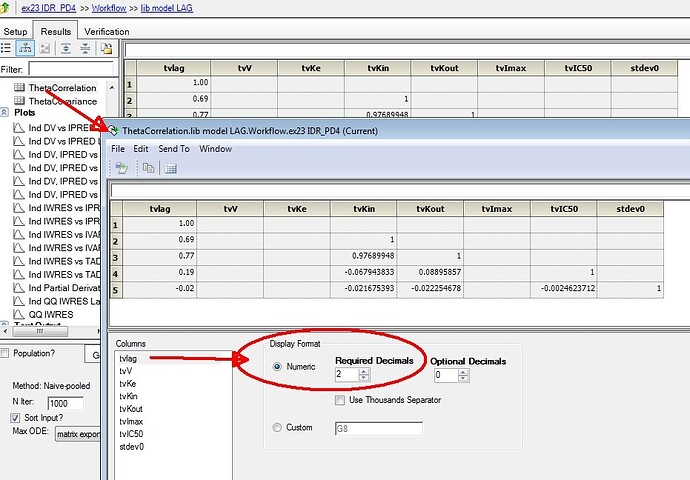This screenshot has width=690, height=480.
Task: Increase Required Decimals with up arrow
Action: pyautogui.click(x=364, y=371)
